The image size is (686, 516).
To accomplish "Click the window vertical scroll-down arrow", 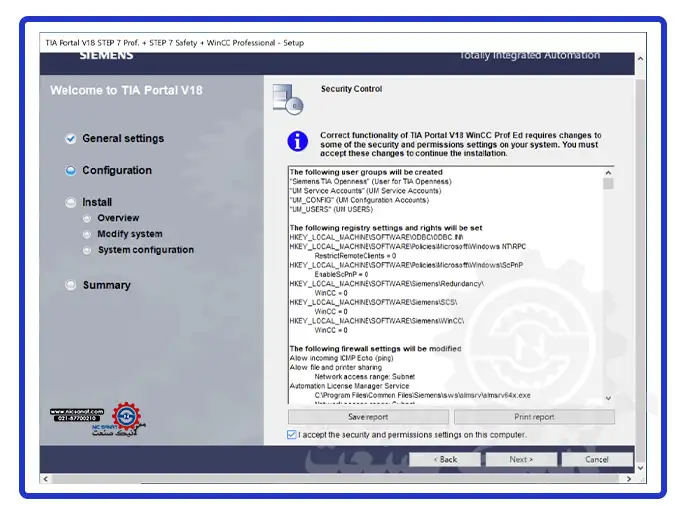I will point(640,467).
